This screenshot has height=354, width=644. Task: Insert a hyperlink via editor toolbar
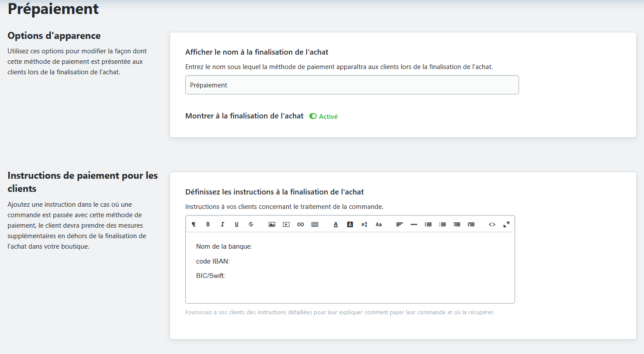coord(301,224)
